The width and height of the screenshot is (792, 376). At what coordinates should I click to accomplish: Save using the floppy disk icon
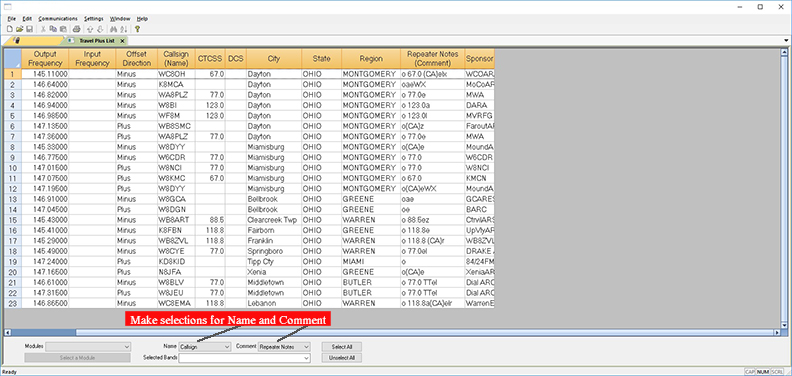click(29, 29)
